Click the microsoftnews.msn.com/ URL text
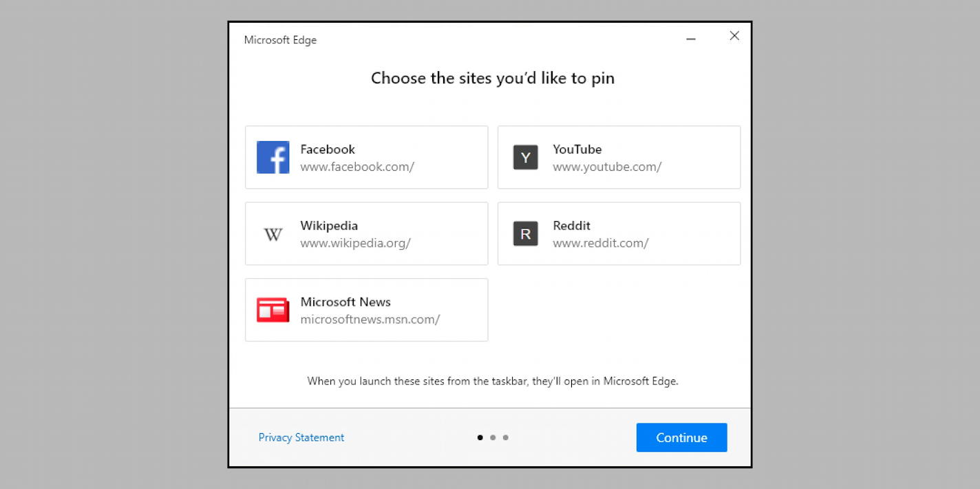The width and height of the screenshot is (980, 489). pos(370,320)
